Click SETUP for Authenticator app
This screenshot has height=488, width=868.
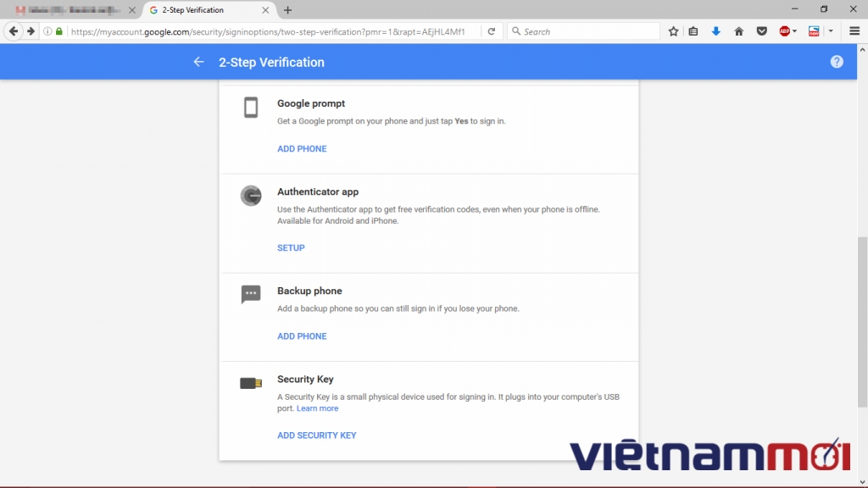[x=291, y=248]
